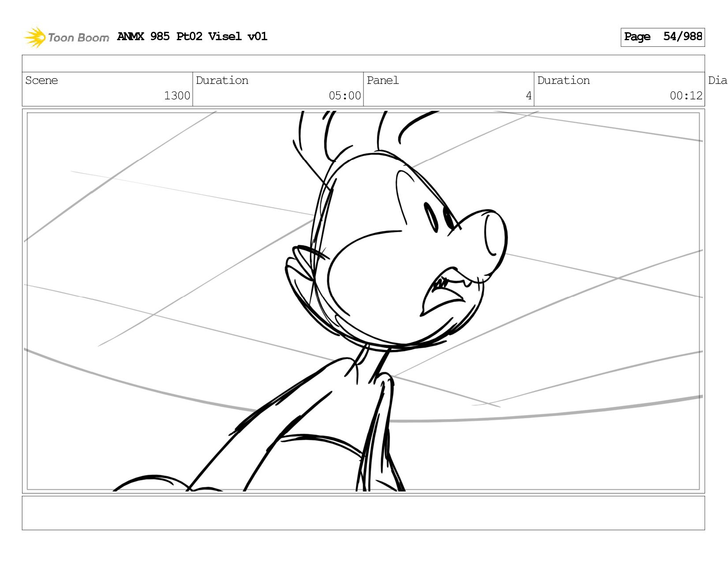Click the 'Scene' label
This screenshot has height=563, width=728.
(41, 80)
